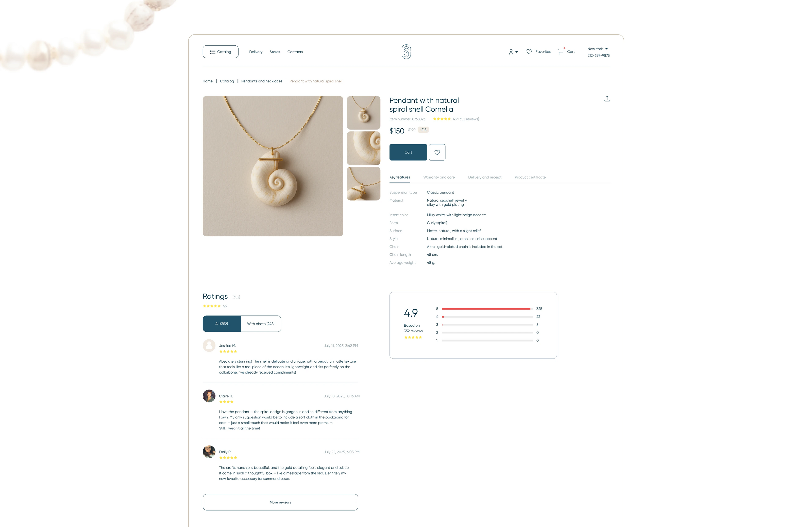Click the user account icon
Viewport: 812px width, 527px height.
point(511,52)
